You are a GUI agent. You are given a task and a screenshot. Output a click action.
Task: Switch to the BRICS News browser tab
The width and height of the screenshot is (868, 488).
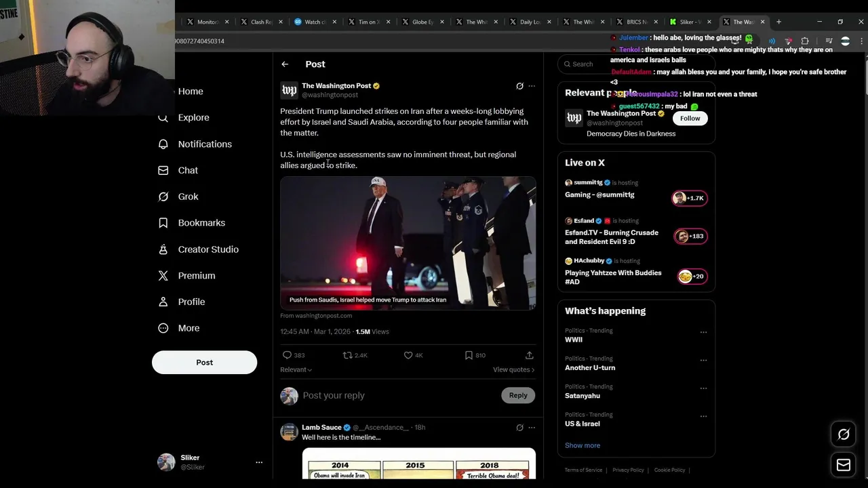click(637, 22)
